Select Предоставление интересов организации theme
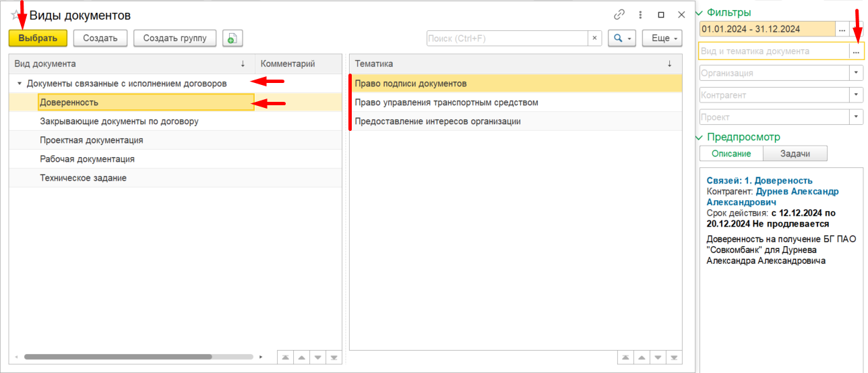The height and width of the screenshot is (373, 868). click(516, 121)
